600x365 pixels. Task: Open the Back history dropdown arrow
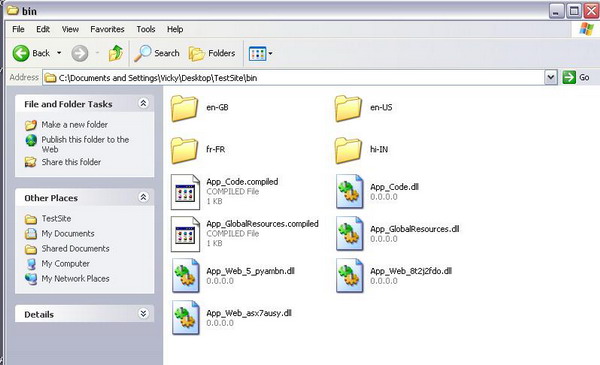(59, 53)
